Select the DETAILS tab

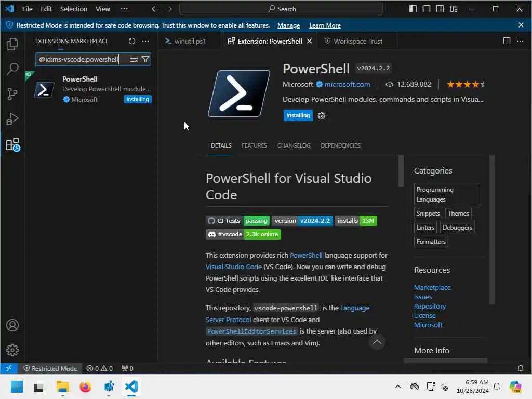tap(221, 145)
